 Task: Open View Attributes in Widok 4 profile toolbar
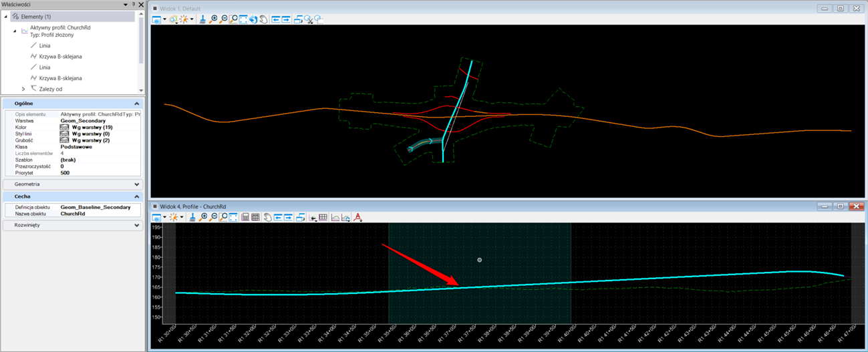click(157, 217)
